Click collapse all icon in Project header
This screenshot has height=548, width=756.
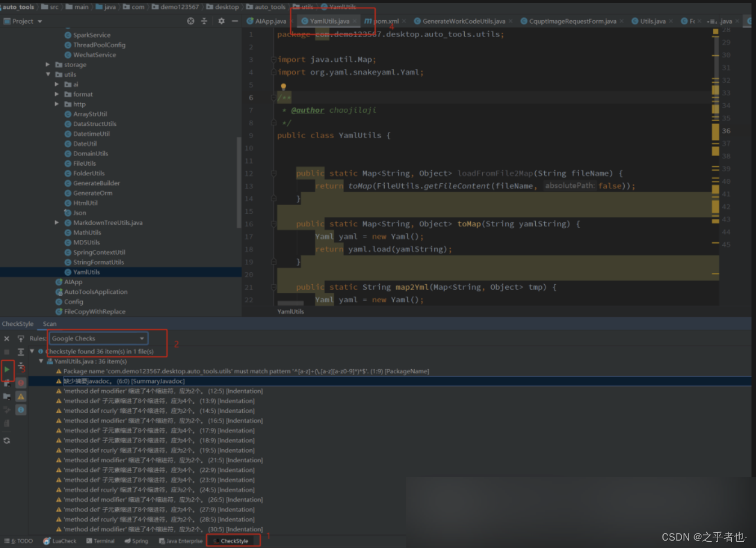[x=204, y=21]
